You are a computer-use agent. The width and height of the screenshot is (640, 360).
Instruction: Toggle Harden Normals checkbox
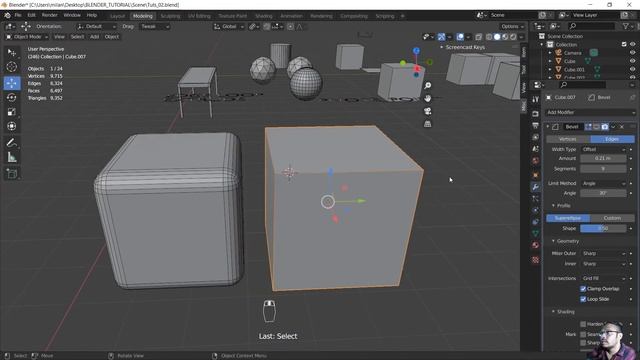[583, 324]
